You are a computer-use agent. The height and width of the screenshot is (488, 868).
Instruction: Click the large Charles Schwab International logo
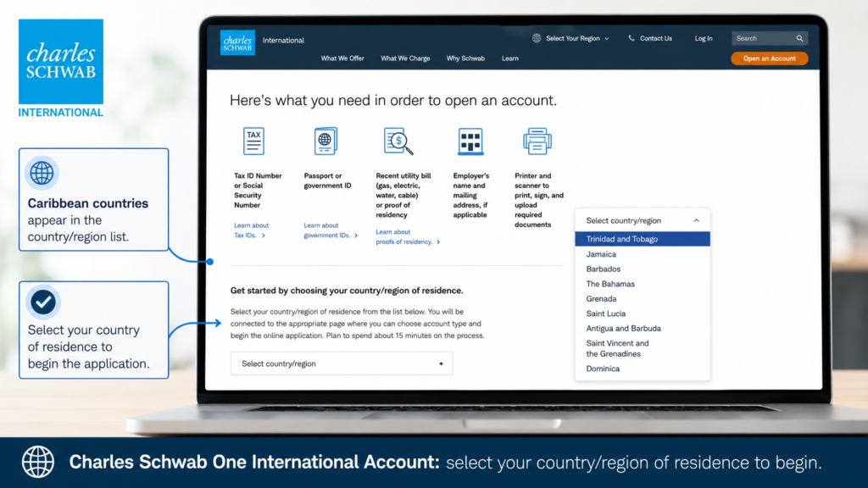(61, 69)
